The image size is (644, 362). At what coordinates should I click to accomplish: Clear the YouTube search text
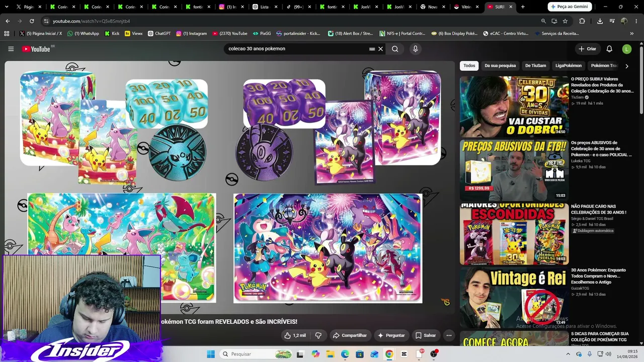[x=381, y=49]
